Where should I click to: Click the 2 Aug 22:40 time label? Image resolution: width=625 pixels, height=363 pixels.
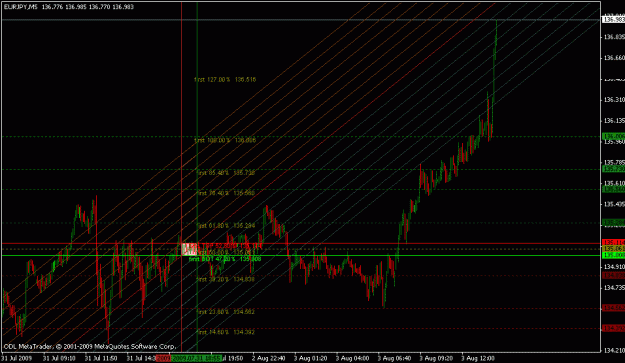click(x=268, y=358)
